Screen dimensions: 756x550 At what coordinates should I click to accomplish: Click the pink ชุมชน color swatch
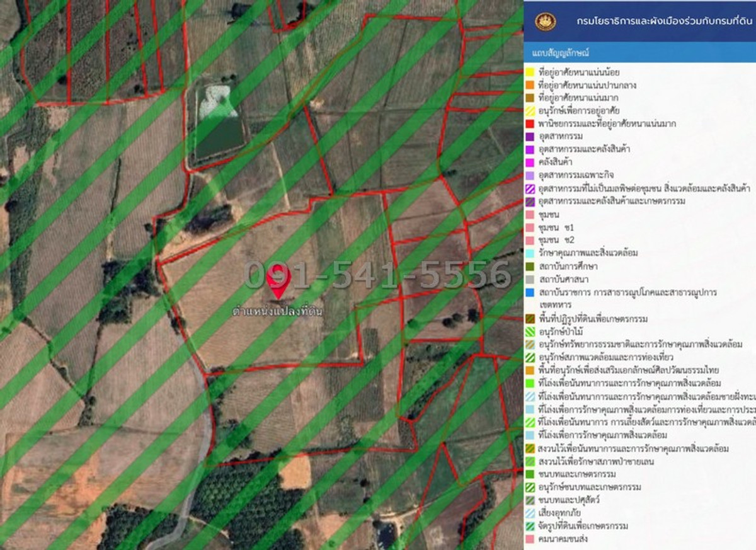(531, 214)
